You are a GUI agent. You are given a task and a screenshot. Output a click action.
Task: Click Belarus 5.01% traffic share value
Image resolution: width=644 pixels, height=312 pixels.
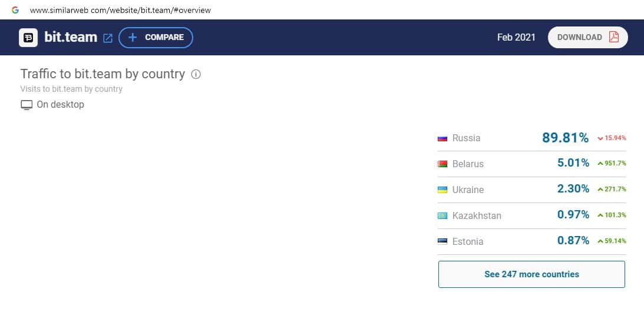pos(573,163)
